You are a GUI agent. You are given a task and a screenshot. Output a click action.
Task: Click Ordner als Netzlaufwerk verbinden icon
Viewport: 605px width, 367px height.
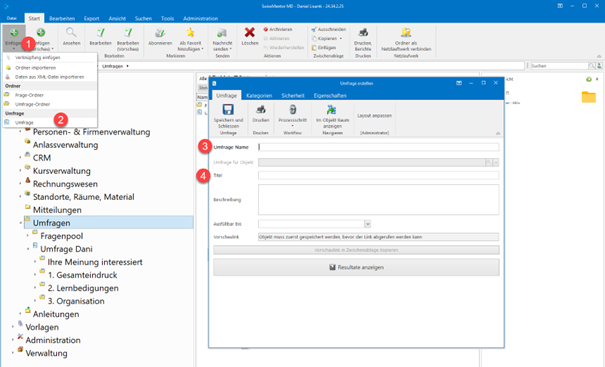point(406,32)
